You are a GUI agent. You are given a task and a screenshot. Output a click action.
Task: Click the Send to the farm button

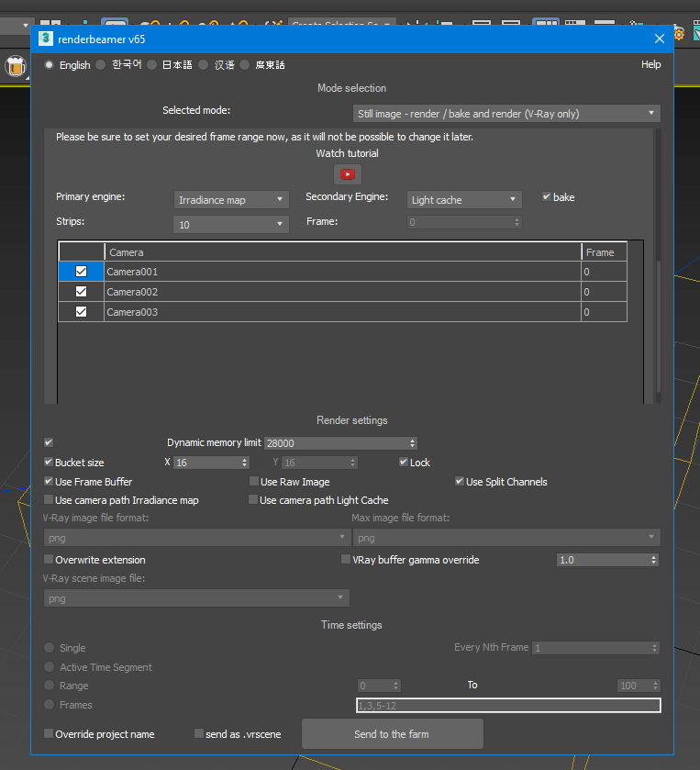point(393,734)
